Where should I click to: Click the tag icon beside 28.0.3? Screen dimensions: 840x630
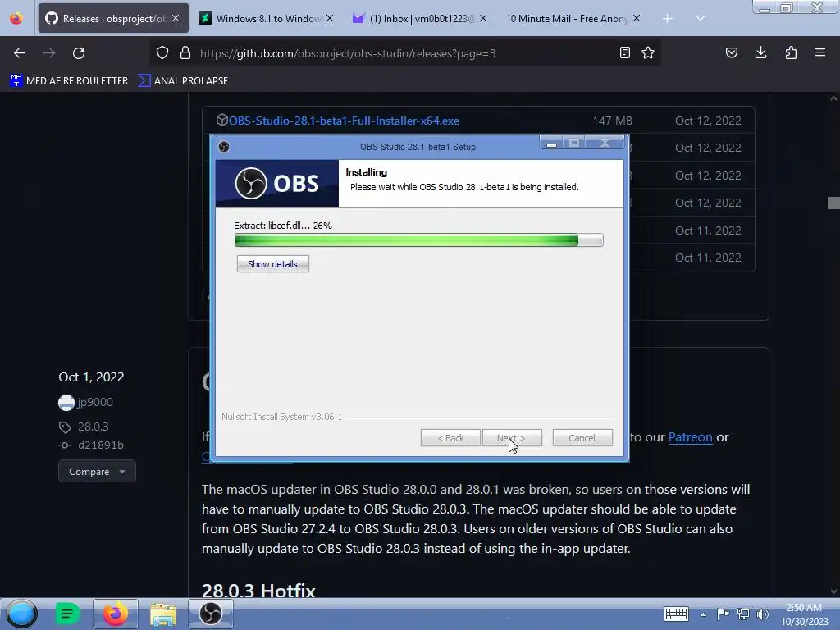65,427
